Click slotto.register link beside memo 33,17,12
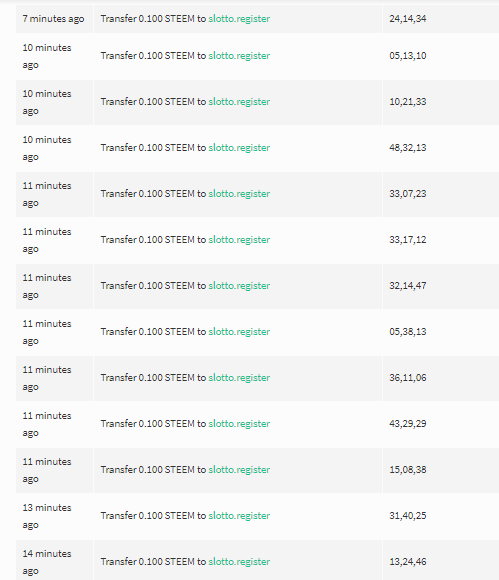Image resolution: width=499 pixels, height=580 pixels. tap(239, 240)
